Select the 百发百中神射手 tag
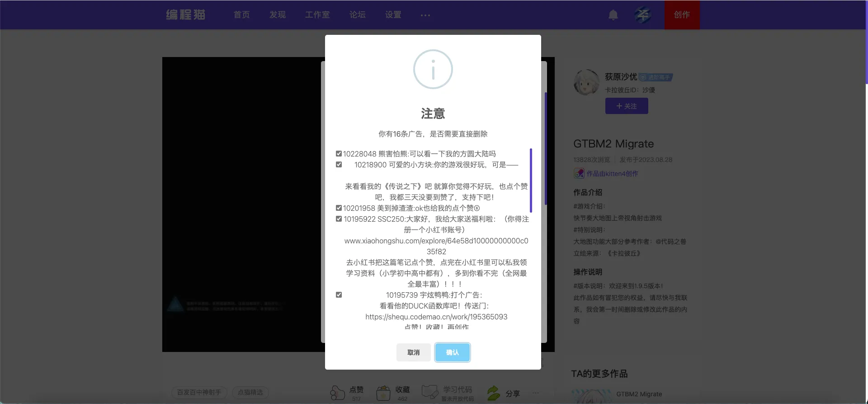This screenshot has width=868, height=404. click(x=199, y=392)
